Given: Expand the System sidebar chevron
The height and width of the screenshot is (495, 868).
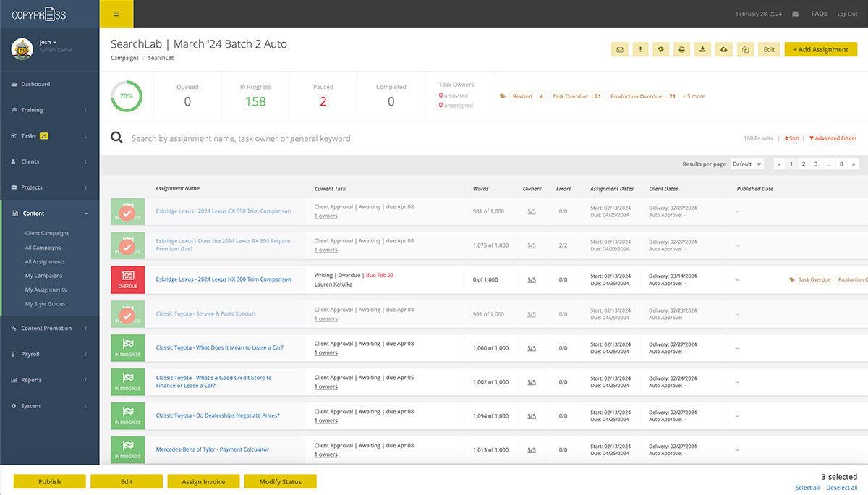Looking at the screenshot, I should point(86,406).
